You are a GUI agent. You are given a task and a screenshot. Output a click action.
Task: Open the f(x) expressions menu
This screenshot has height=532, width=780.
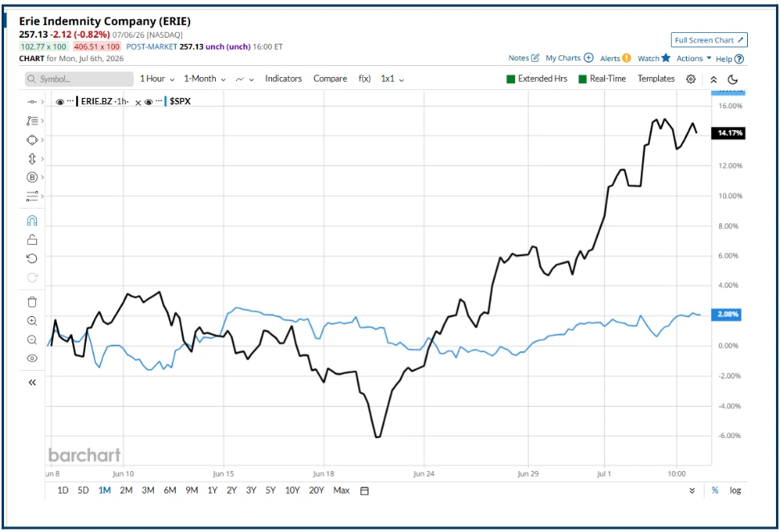(x=364, y=79)
